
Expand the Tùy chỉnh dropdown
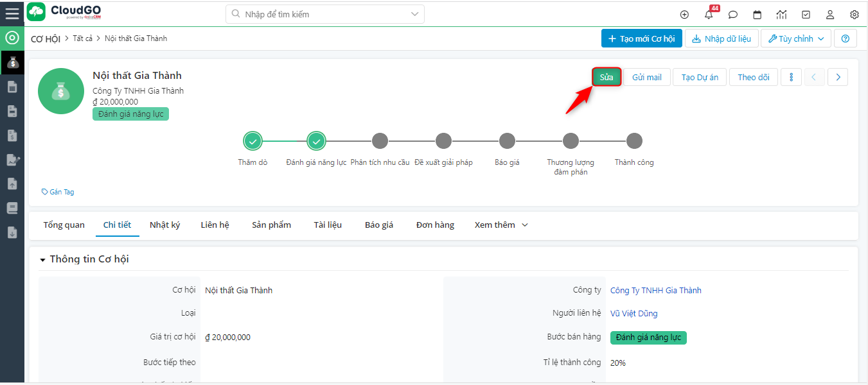[795, 38]
